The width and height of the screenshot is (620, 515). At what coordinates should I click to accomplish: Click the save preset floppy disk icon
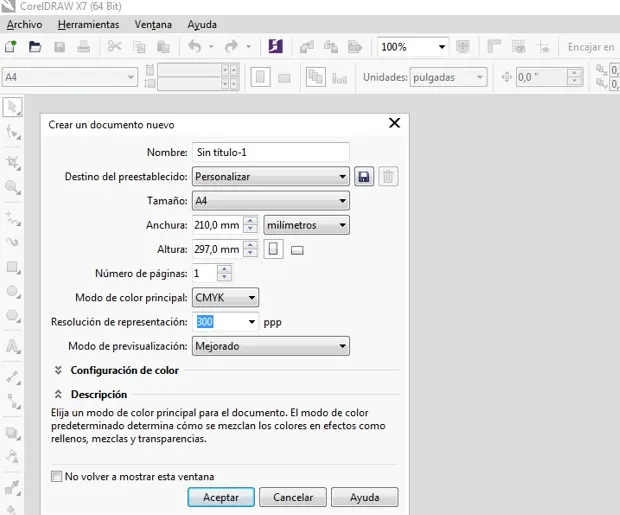tap(364, 177)
